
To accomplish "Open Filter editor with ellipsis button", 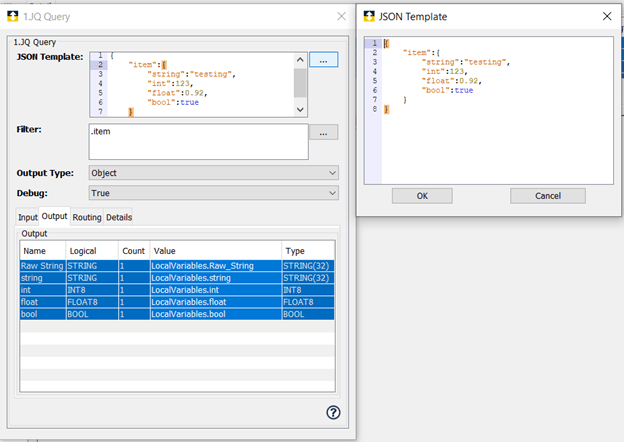I will [x=324, y=132].
